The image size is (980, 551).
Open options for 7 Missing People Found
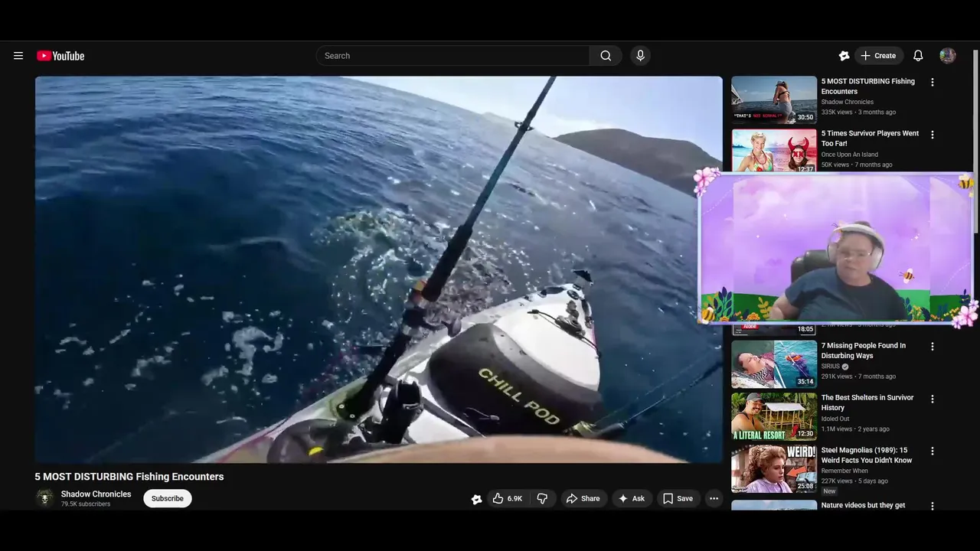(x=933, y=347)
